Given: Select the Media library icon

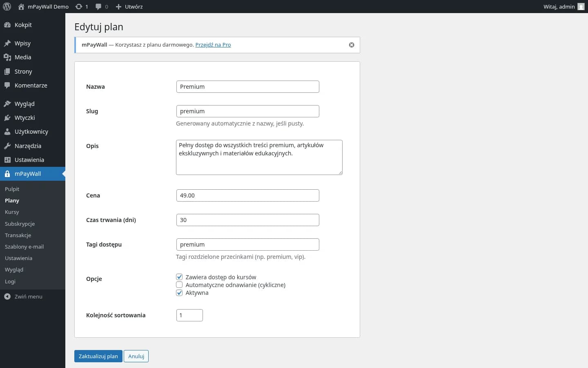Looking at the screenshot, I should [x=7, y=57].
